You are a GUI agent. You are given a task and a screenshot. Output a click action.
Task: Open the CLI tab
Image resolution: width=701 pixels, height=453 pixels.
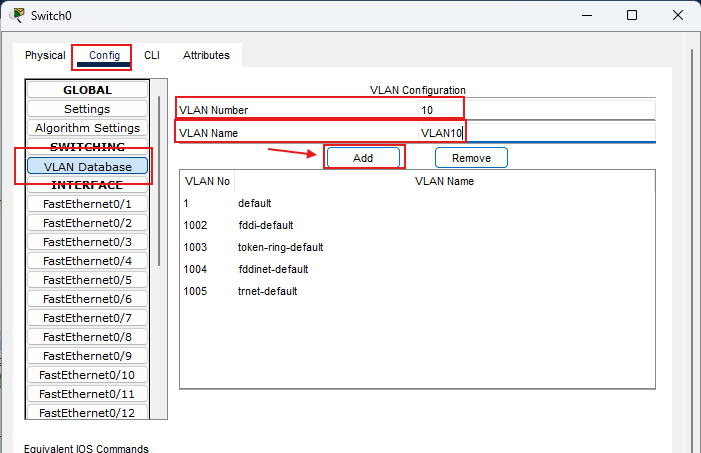[x=152, y=55]
